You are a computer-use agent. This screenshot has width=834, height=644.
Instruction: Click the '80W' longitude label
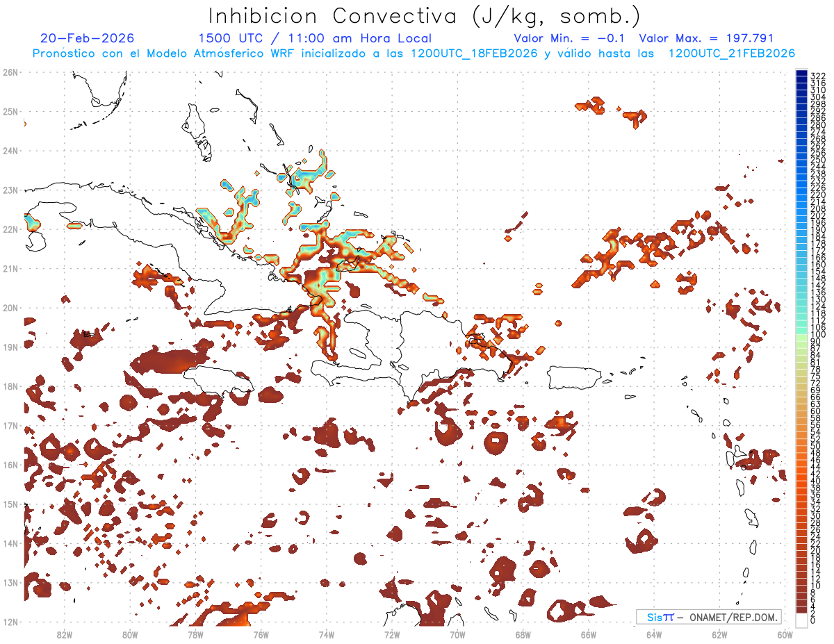[130, 634]
